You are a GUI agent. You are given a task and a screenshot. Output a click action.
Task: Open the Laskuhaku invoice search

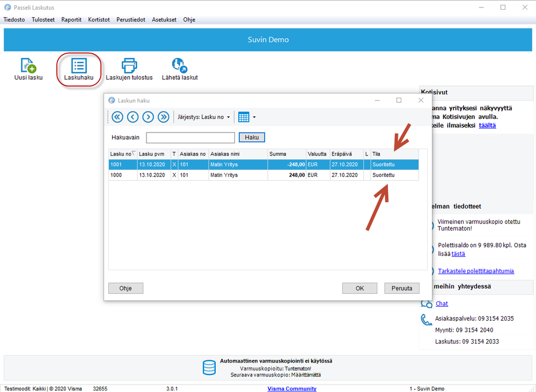point(79,69)
